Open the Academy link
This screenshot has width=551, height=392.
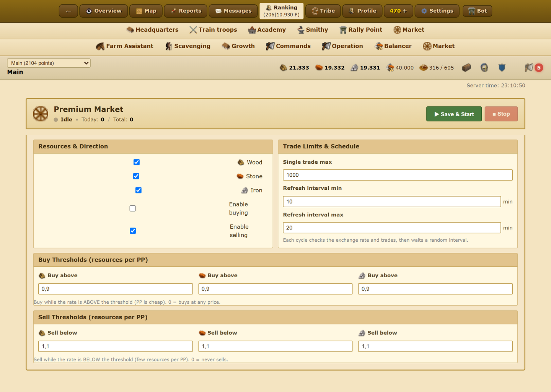click(x=267, y=30)
